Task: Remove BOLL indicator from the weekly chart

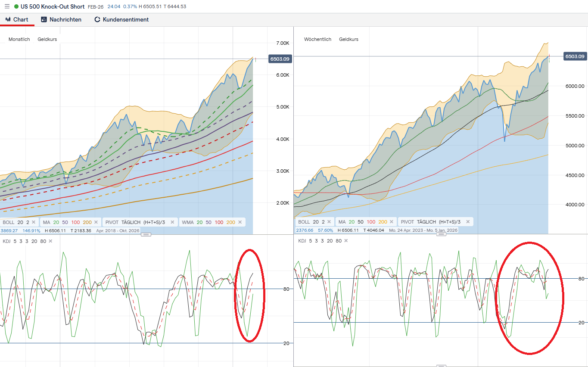Action: 330,222
